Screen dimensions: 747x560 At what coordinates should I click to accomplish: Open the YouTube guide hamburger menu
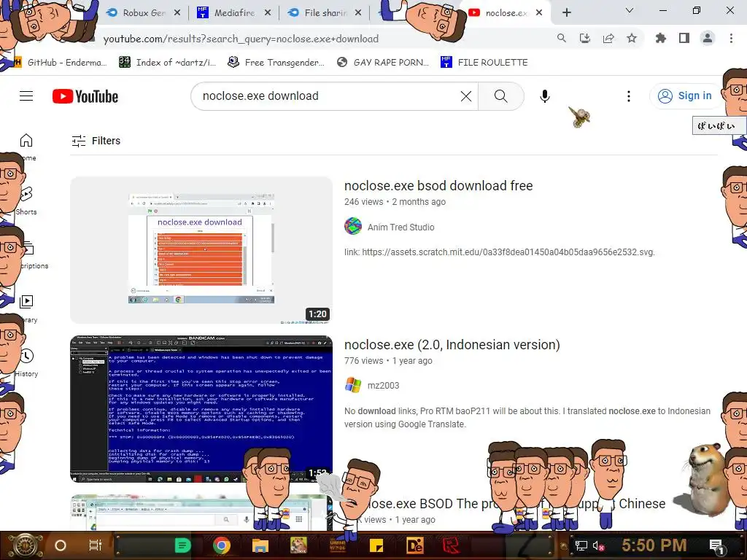26,96
